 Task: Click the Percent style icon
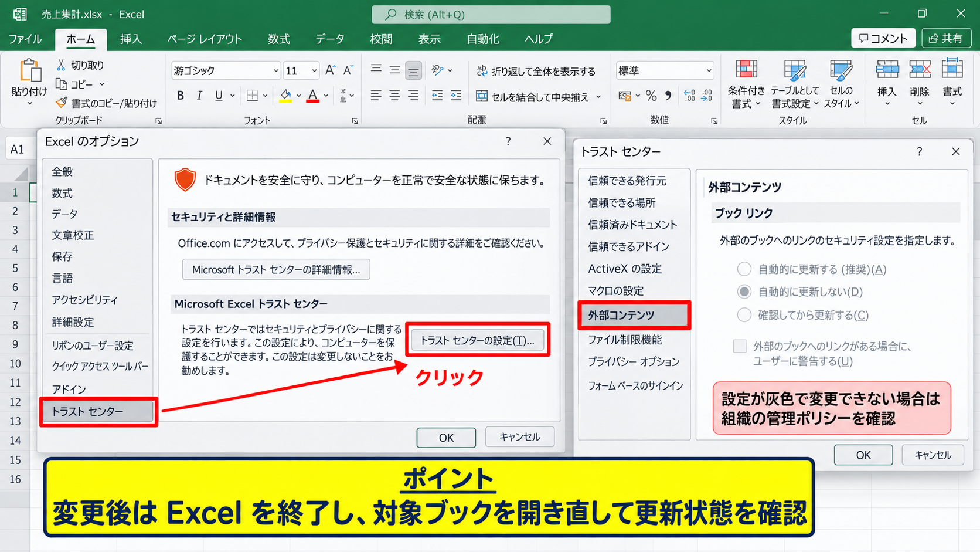651,96
